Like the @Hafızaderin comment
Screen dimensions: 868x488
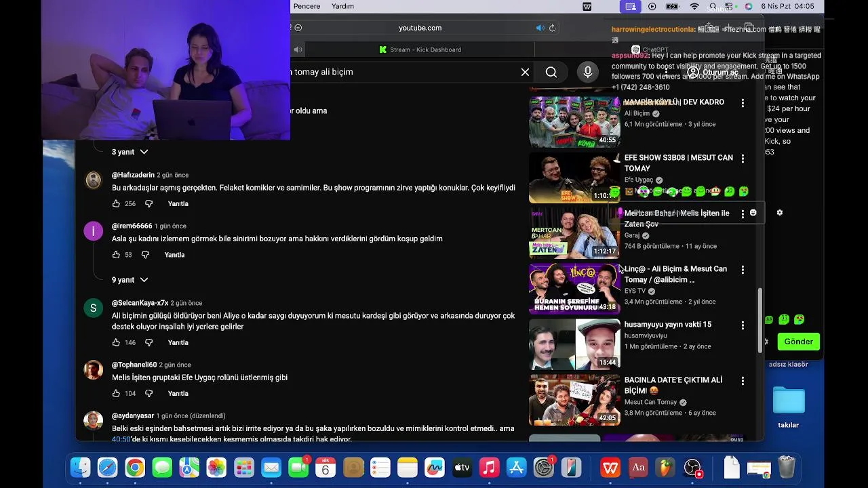point(116,204)
